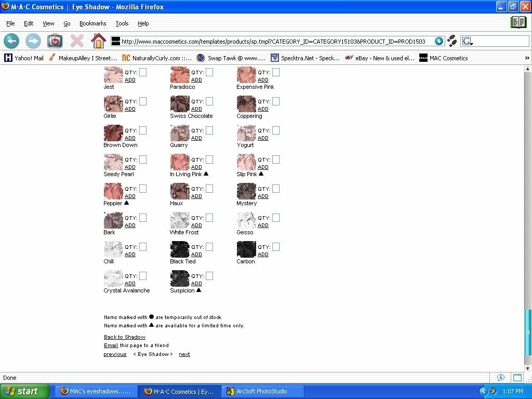Viewport: 532px width, 399px height.
Task: Click the window icon in the status bar
Action: [x=517, y=377]
